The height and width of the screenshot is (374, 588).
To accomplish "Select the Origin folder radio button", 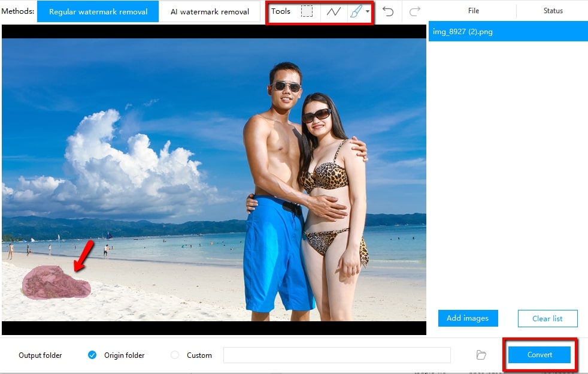I will tap(93, 355).
